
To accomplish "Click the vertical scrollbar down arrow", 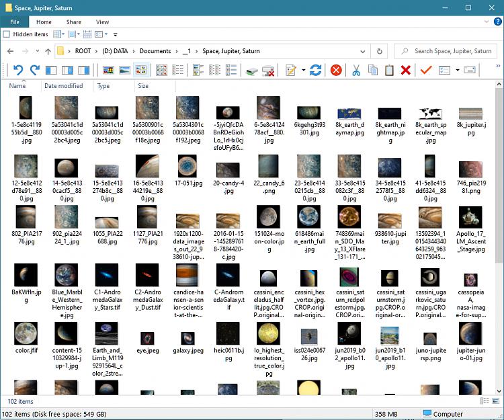I will [x=499, y=391].
